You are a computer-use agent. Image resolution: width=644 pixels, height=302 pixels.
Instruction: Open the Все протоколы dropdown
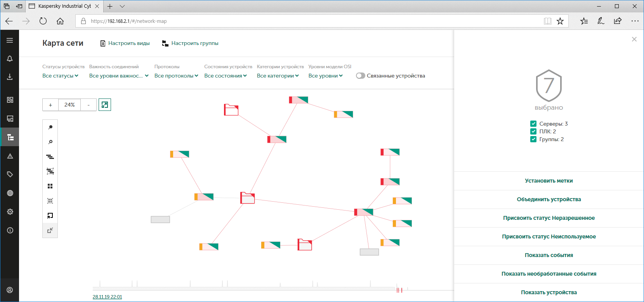pos(176,76)
